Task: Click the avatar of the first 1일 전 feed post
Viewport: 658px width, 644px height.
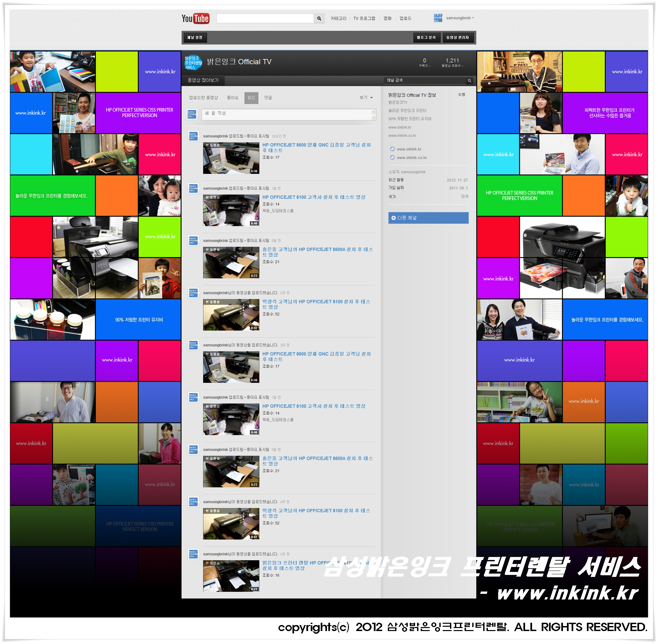Action: (x=193, y=188)
